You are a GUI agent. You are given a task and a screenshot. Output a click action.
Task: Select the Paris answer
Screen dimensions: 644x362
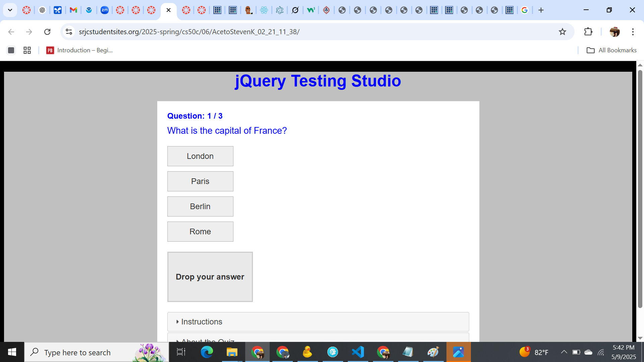click(200, 181)
